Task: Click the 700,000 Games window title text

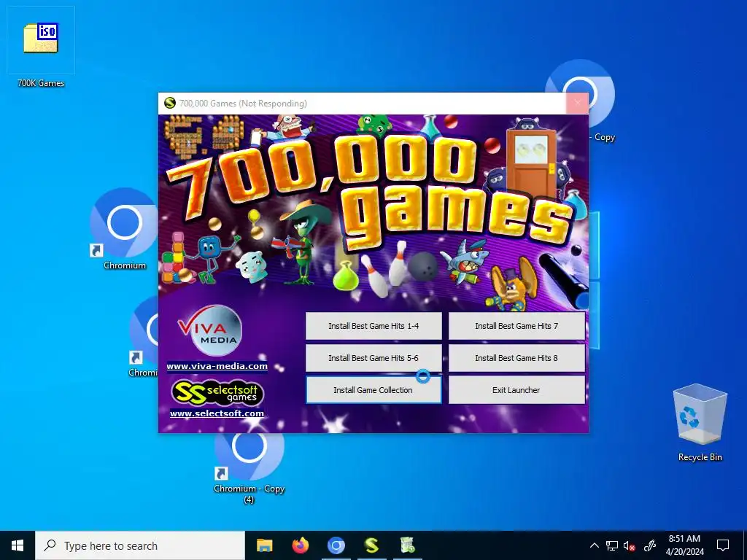Action: pyautogui.click(x=243, y=104)
